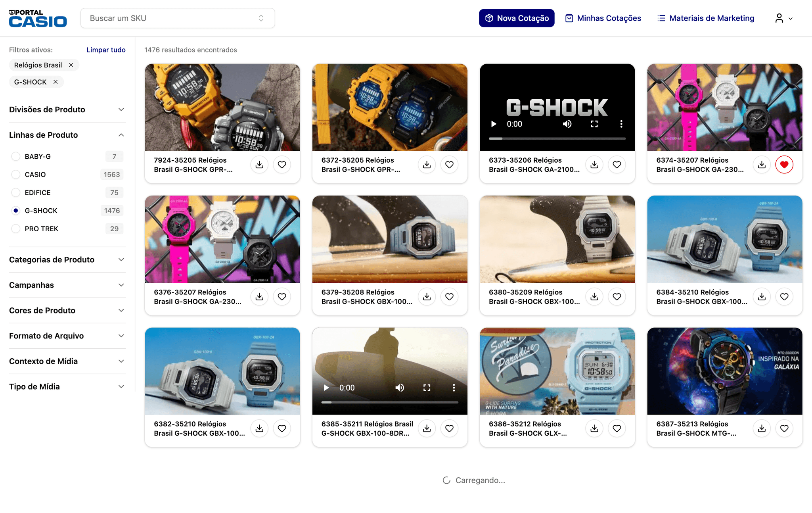Download the 6387-35213 MTG asset
This screenshot has height=513, width=812.
[x=762, y=428]
